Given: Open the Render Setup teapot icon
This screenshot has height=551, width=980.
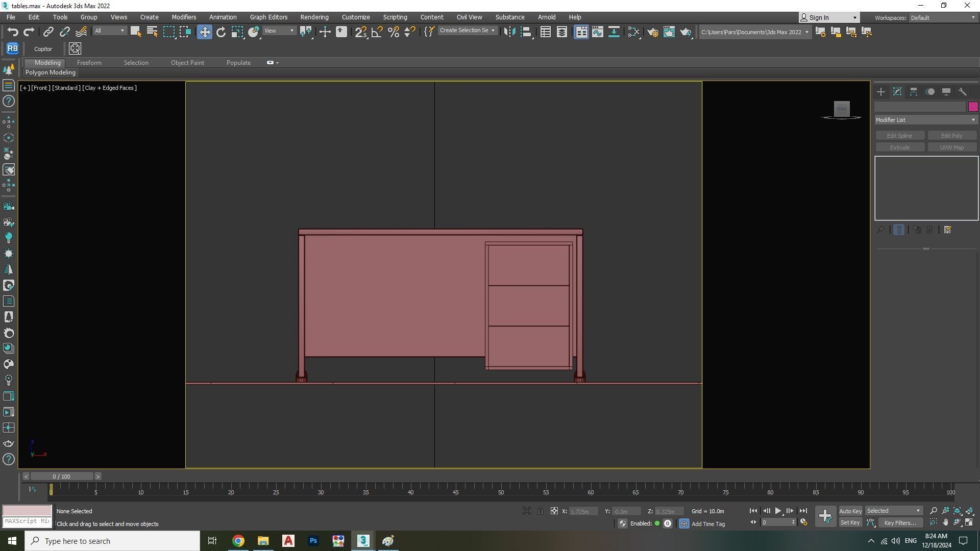Looking at the screenshot, I should pos(652,32).
